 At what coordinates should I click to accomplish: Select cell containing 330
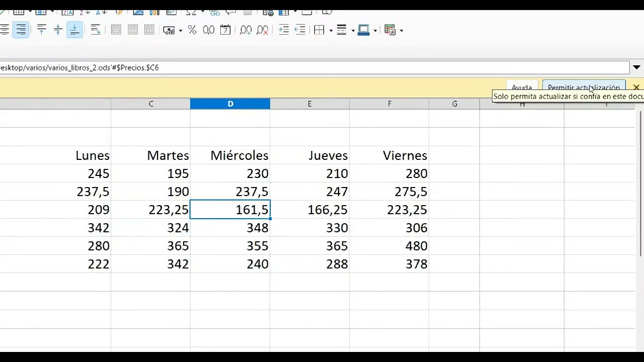click(309, 228)
